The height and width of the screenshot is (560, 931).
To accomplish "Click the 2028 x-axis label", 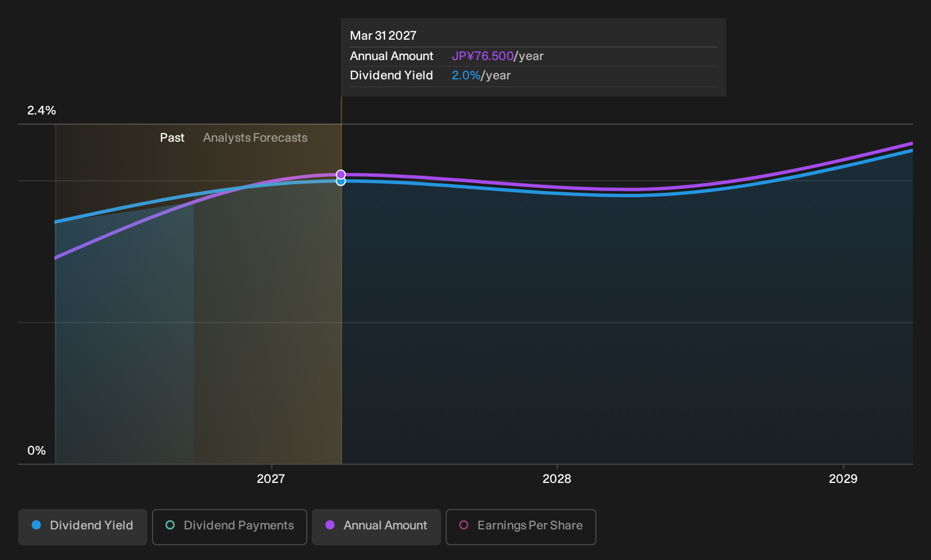I will point(557,479).
